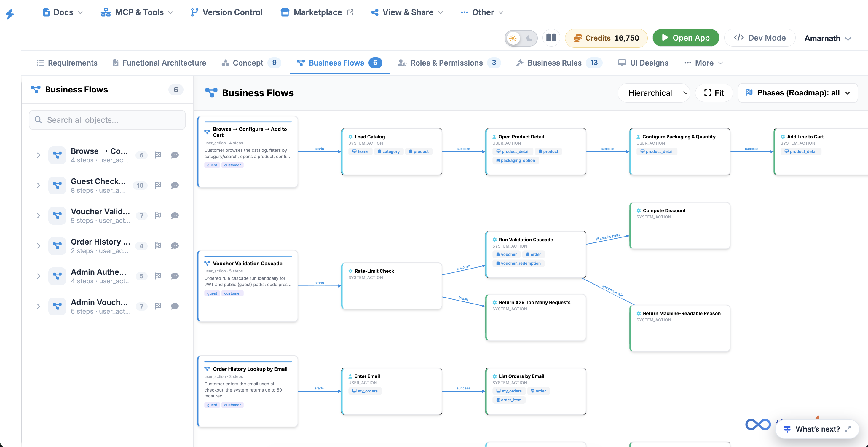Image resolution: width=868 pixels, height=447 pixels.
Task: Click flow icon of Guest Check... row
Action: point(57,185)
